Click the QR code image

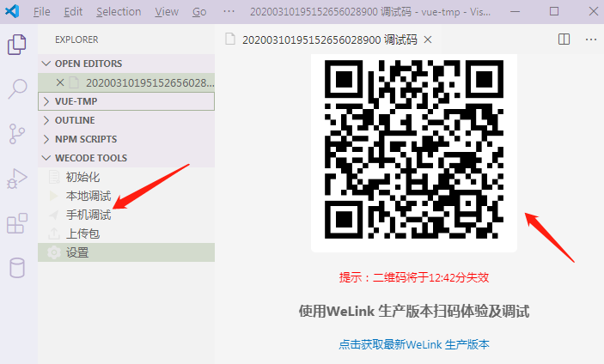point(414,149)
